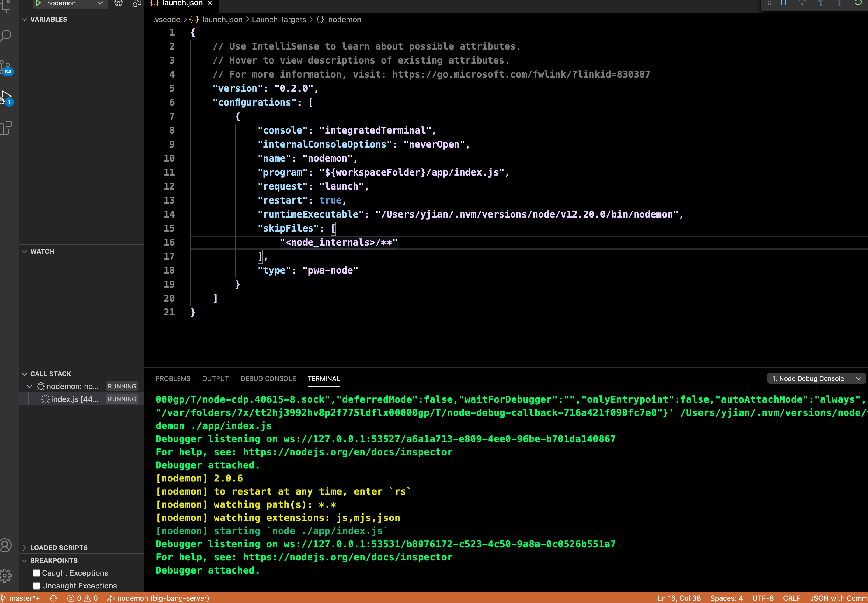Enable Caught Exceptions breakpoint checkbox
Image resolution: width=868 pixels, height=603 pixels.
(36, 573)
